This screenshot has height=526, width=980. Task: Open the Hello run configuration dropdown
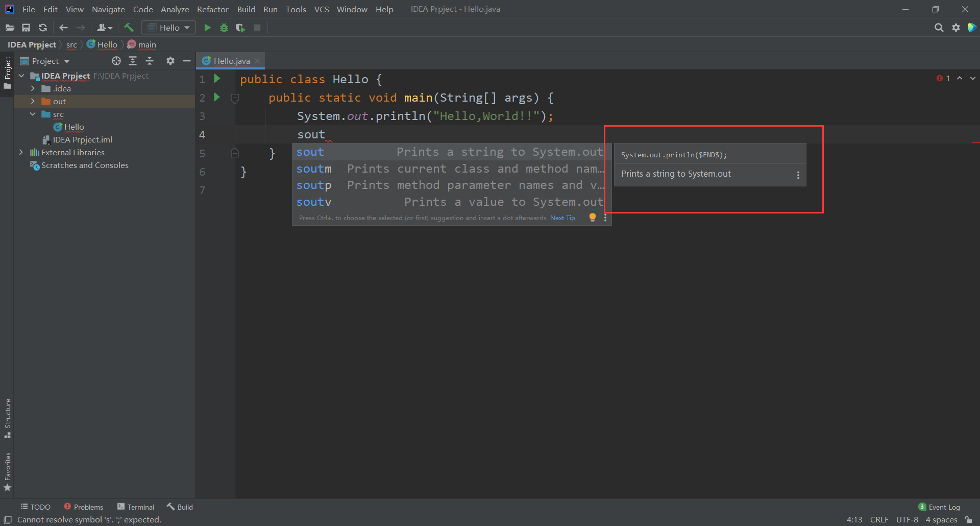pyautogui.click(x=168, y=28)
